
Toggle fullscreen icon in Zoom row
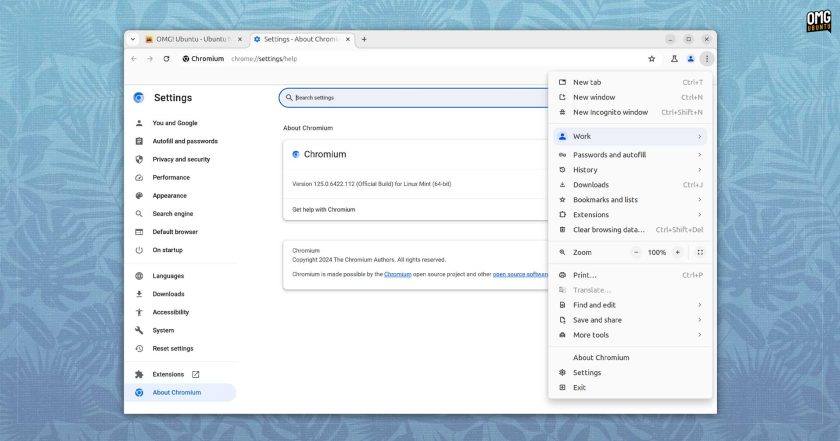pyautogui.click(x=700, y=252)
